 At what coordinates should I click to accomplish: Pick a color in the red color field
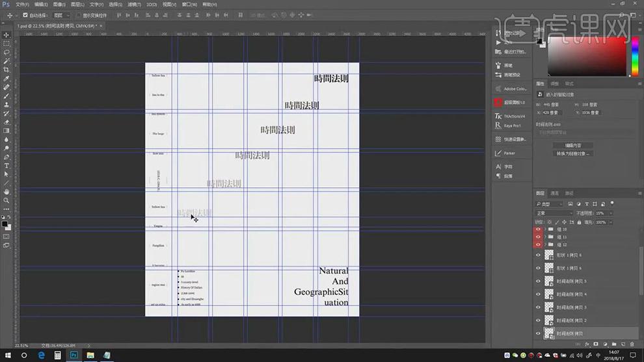point(587,57)
